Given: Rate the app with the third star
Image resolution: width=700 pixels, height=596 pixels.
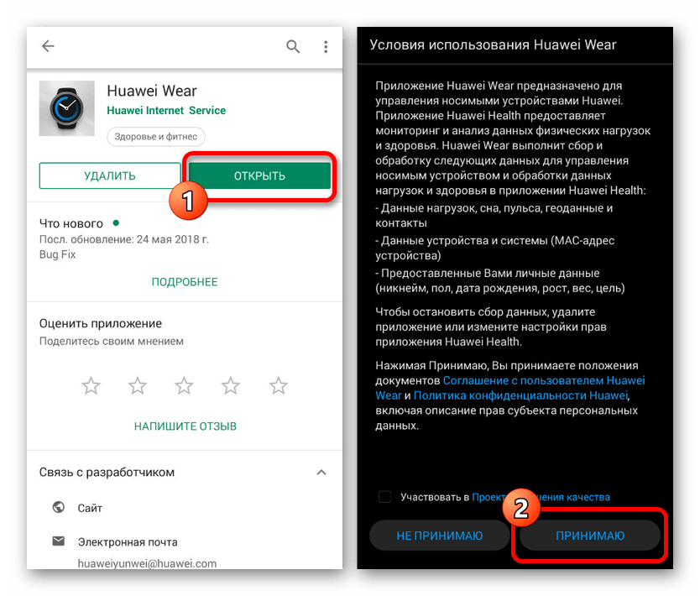Looking at the screenshot, I should tap(184, 385).
